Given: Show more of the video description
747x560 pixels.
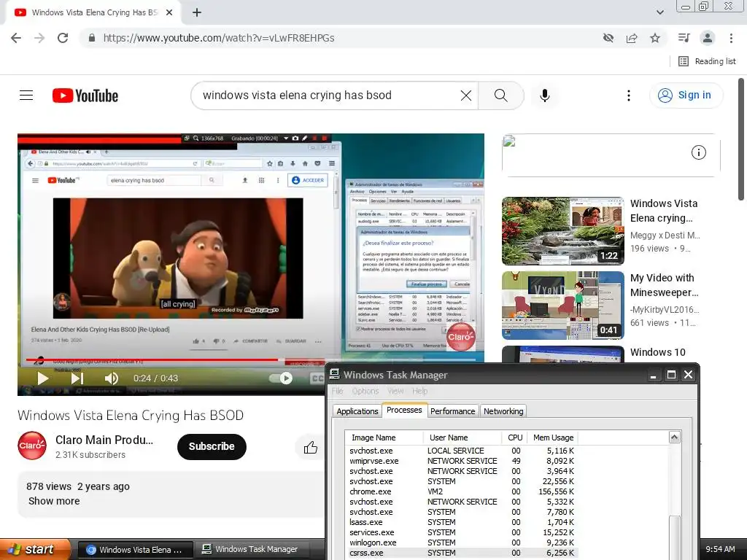Looking at the screenshot, I should [54, 501].
